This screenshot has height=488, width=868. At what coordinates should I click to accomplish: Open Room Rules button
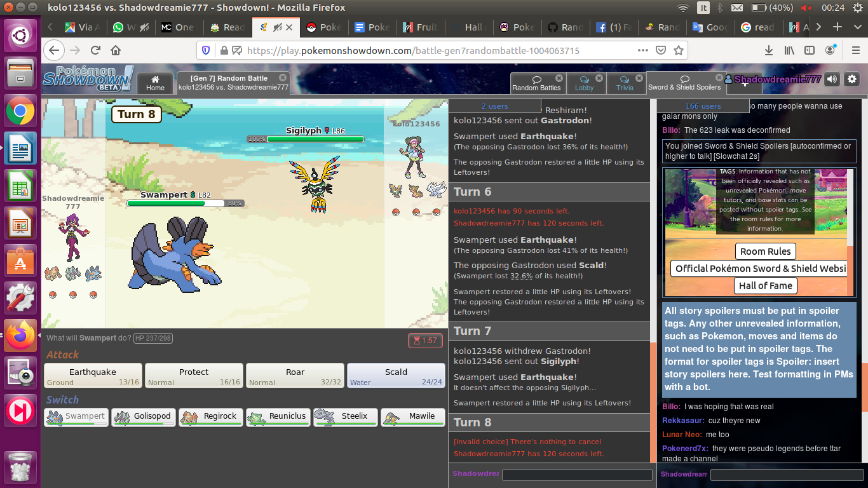coord(765,251)
